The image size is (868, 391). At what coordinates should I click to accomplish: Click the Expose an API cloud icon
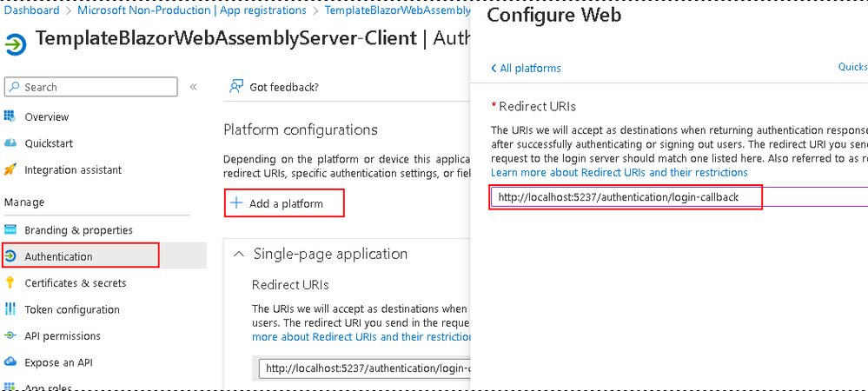[10, 362]
